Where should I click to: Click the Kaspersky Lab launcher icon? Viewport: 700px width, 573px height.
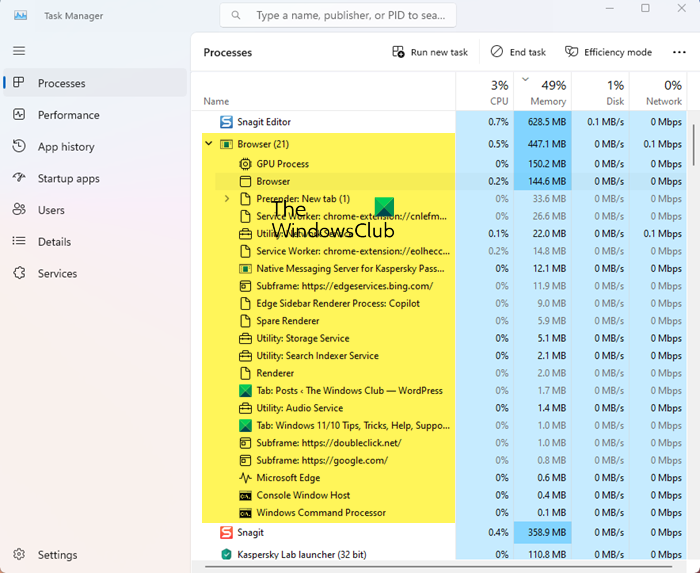tap(227, 554)
